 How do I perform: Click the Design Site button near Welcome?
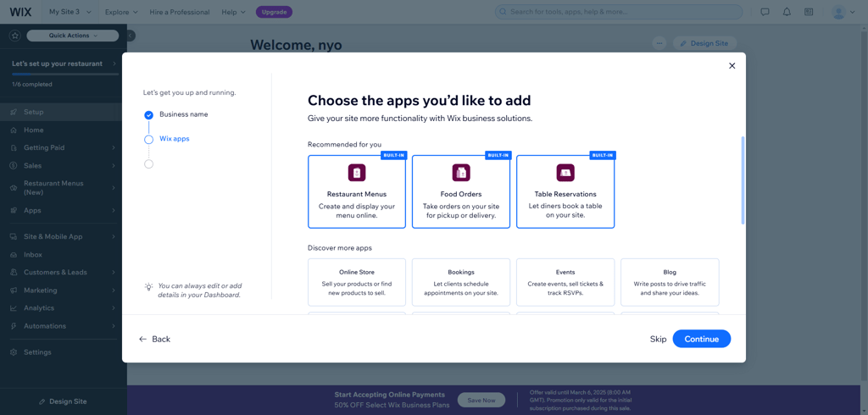(x=704, y=43)
